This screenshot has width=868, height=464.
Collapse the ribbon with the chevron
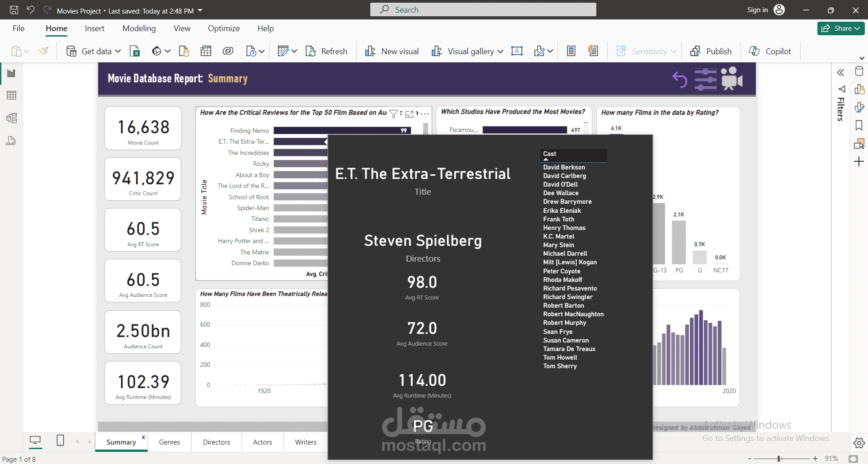coord(862,58)
